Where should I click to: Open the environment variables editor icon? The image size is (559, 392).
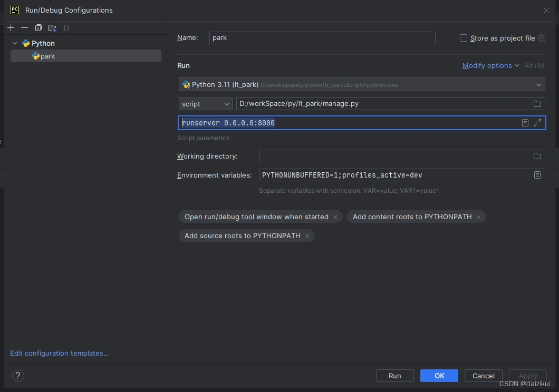[537, 175]
